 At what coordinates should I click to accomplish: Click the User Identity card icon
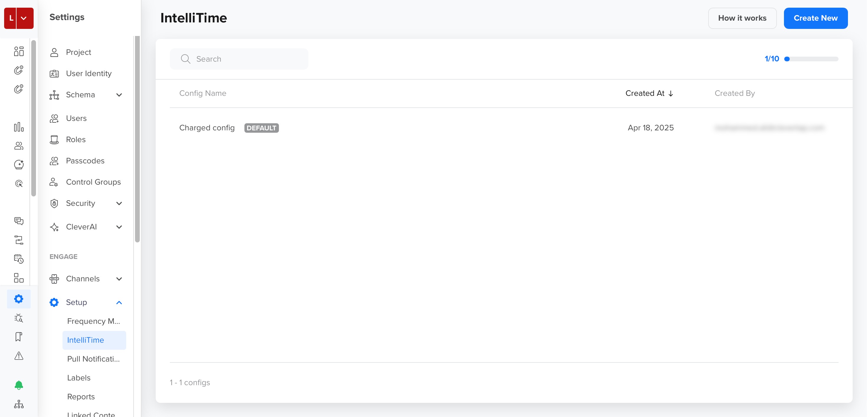coord(54,73)
